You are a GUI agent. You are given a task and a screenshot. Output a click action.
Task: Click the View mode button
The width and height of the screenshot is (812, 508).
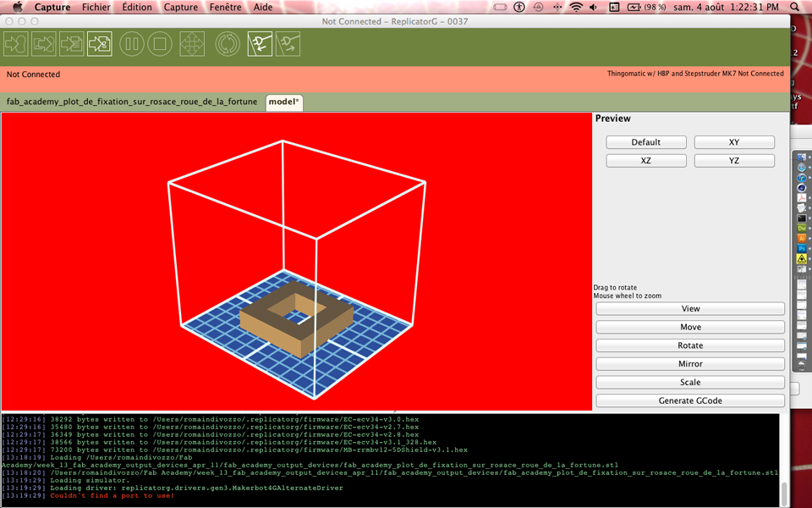click(690, 308)
